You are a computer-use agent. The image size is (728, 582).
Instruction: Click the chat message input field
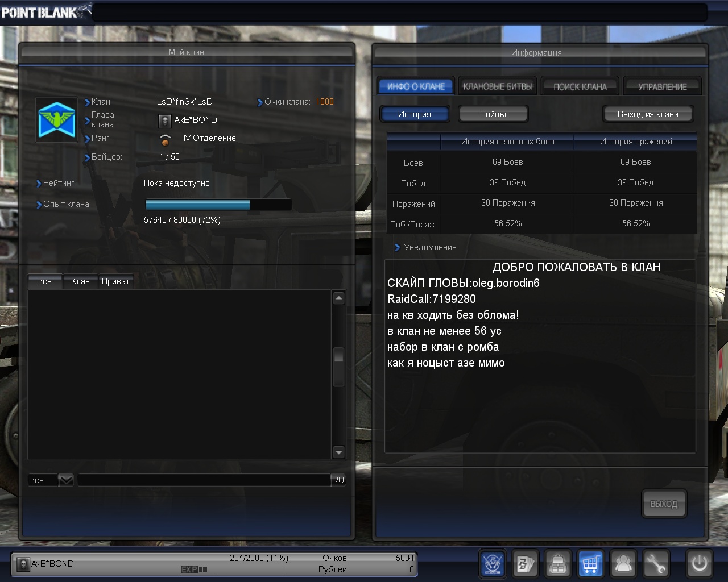pyautogui.click(x=204, y=480)
